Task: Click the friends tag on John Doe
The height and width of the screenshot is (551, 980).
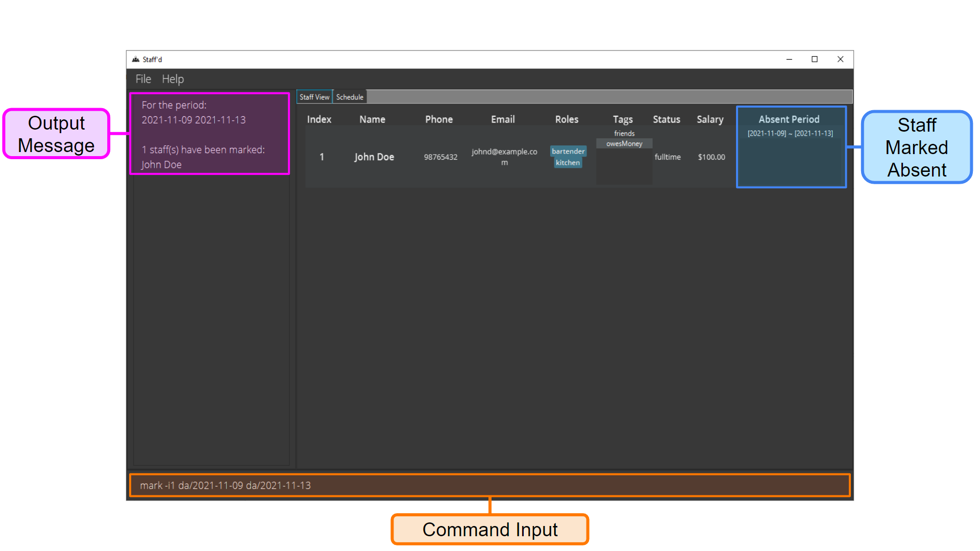Action: tap(624, 133)
